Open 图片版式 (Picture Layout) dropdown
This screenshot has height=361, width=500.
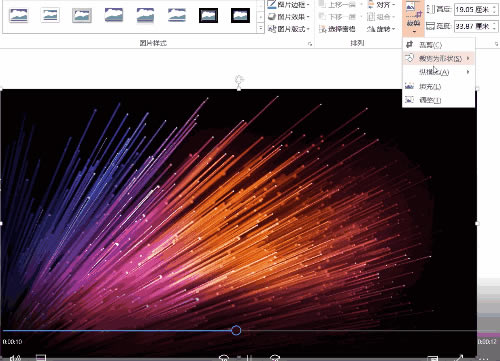point(289,29)
